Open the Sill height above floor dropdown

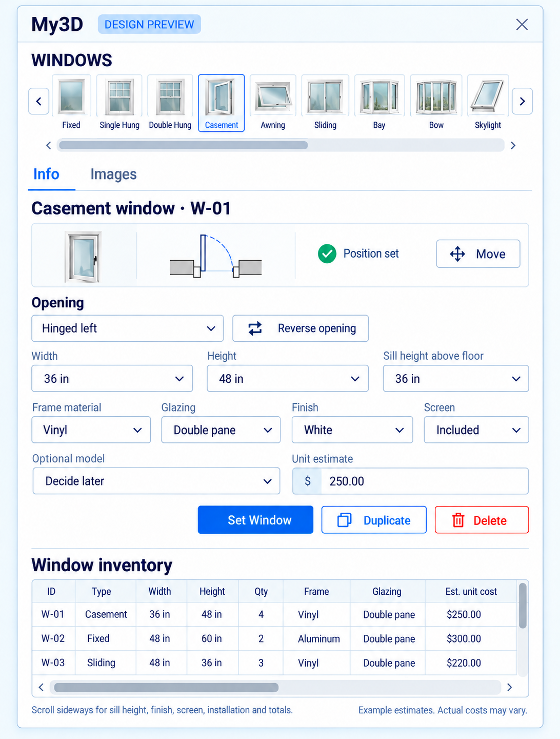456,379
